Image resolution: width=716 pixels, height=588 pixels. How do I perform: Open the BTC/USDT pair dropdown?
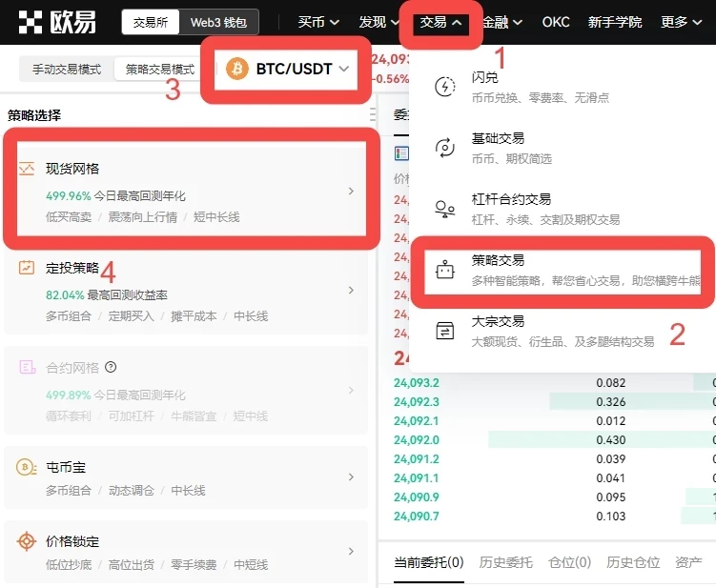point(289,69)
